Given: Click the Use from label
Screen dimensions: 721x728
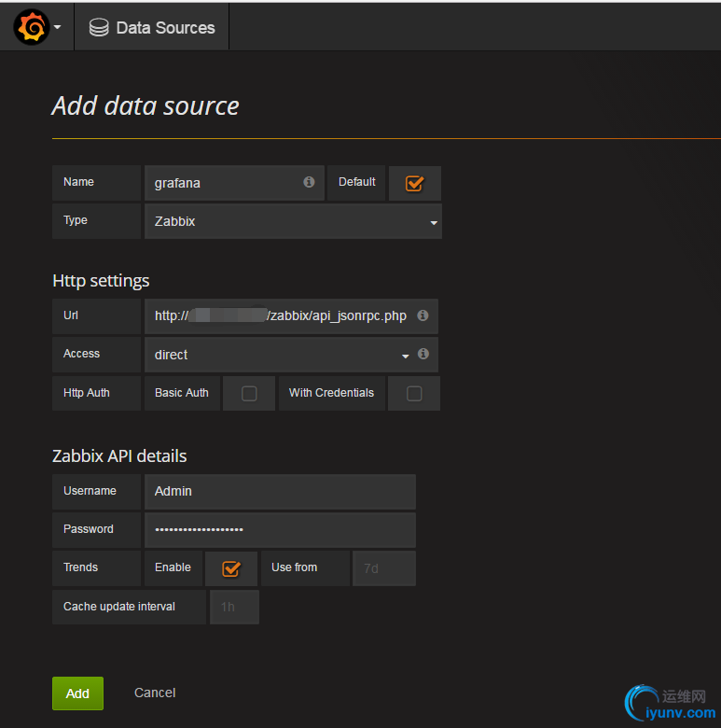Looking at the screenshot, I should (x=294, y=567).
